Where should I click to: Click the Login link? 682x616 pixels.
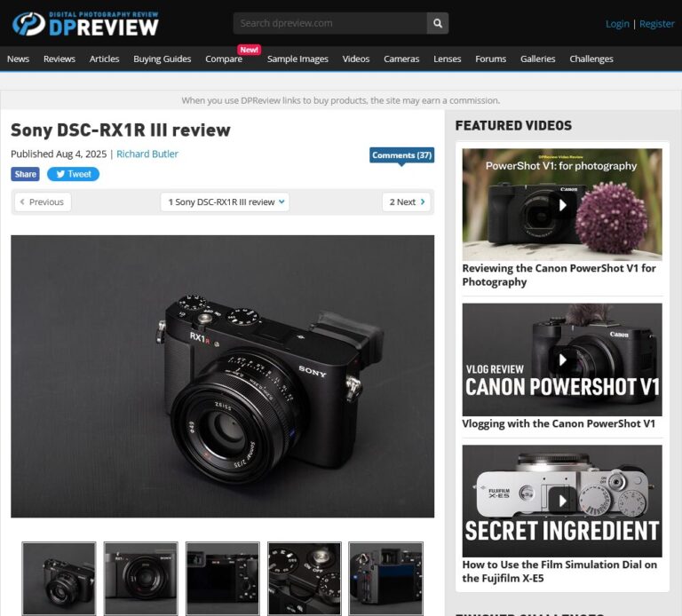[617, 24]
